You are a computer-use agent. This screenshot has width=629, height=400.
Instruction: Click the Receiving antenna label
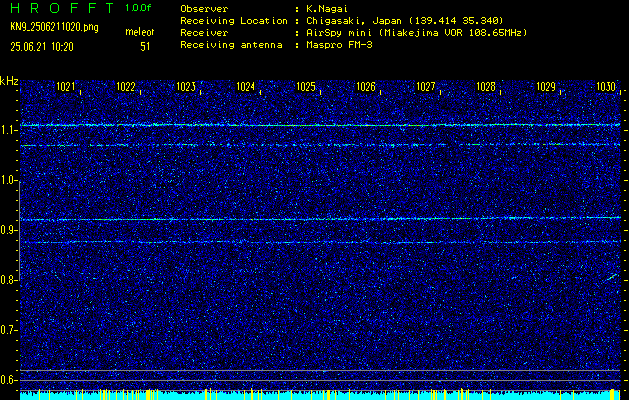point(231,45)
